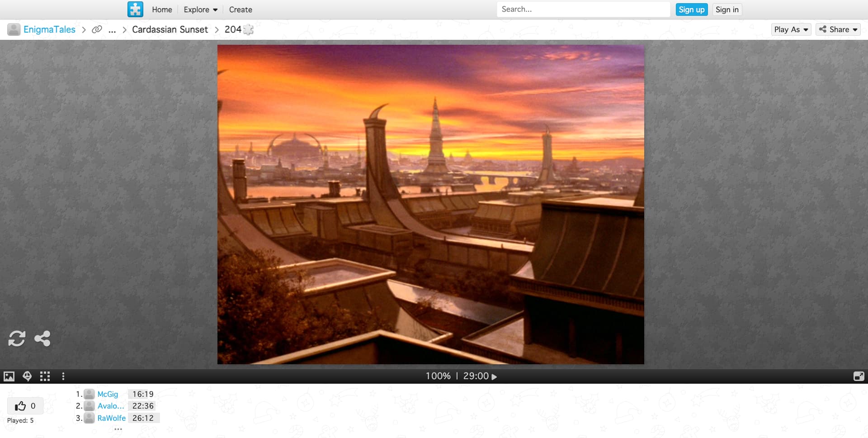Expand the breadcrumb ellipsis
Image resolution: width=868 pixels, height=438 pixels.
(x=112, y=30)
